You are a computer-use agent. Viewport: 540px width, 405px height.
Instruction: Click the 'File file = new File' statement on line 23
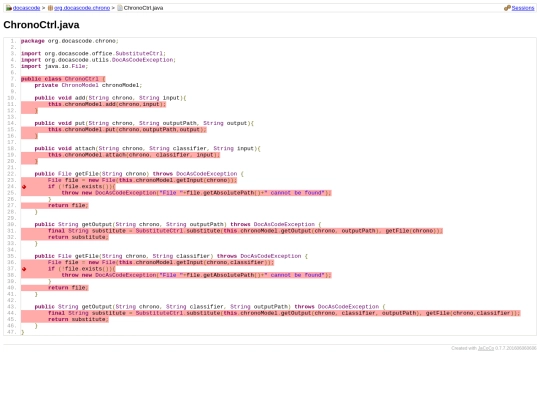[x=142, y=180]
